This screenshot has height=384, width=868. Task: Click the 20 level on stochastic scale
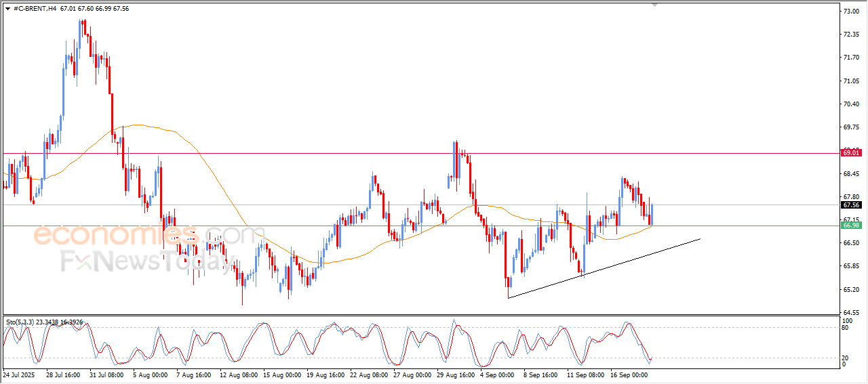point(846,358)
